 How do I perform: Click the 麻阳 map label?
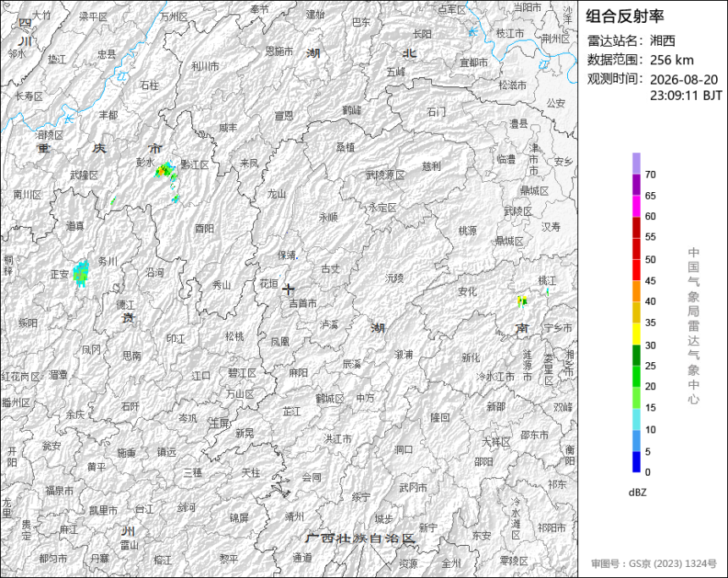click(x=298, y=372)
